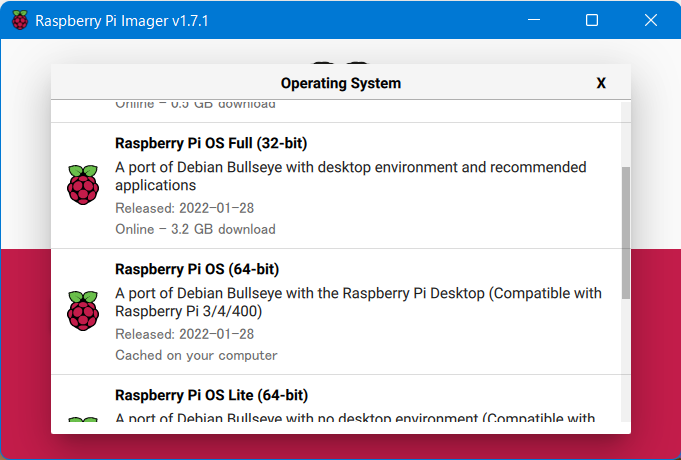Image resolution: width=681 pixels, height=460 pixels.
Task: Click the "Online – 0.5 GB download" entry at top
Action: 195,104
